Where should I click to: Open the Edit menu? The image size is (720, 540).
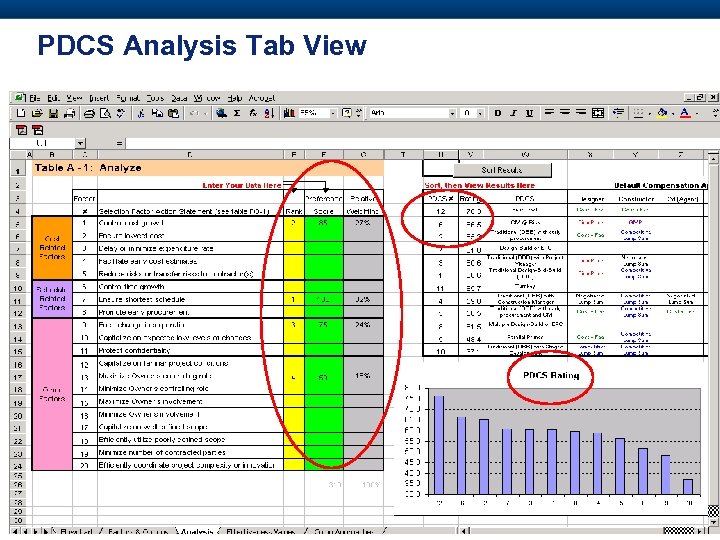(x=54, y=98)
